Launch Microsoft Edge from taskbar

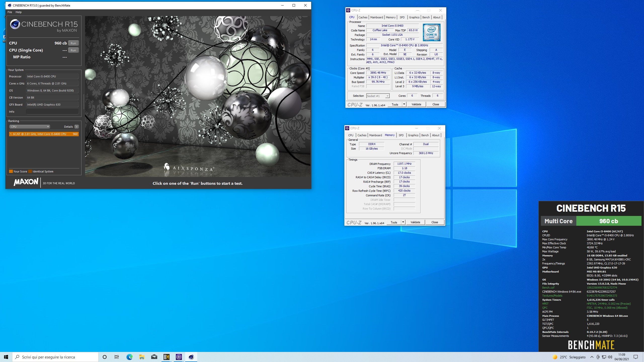129,357
